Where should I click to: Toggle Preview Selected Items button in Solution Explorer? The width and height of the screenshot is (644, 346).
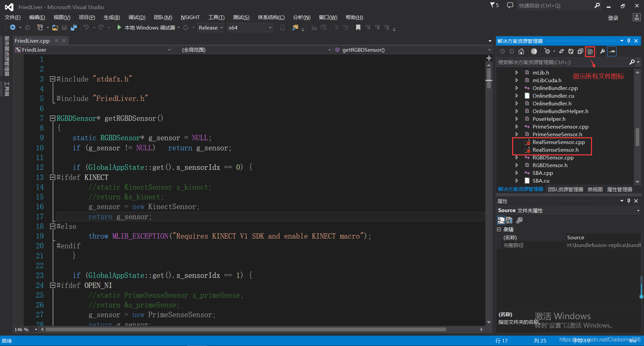612,51
